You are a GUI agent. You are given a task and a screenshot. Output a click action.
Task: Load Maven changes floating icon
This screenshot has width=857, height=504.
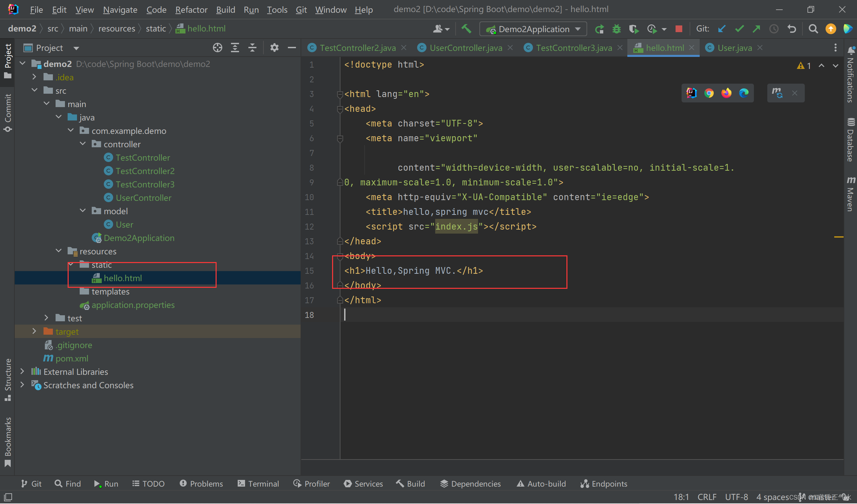[777, 93]
